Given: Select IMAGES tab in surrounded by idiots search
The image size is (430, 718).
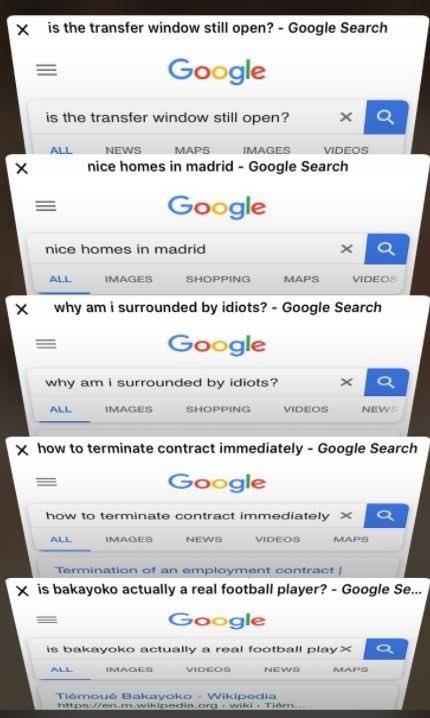Looking at the screenshot, I should pyautogui.click(x=129, y=409).
